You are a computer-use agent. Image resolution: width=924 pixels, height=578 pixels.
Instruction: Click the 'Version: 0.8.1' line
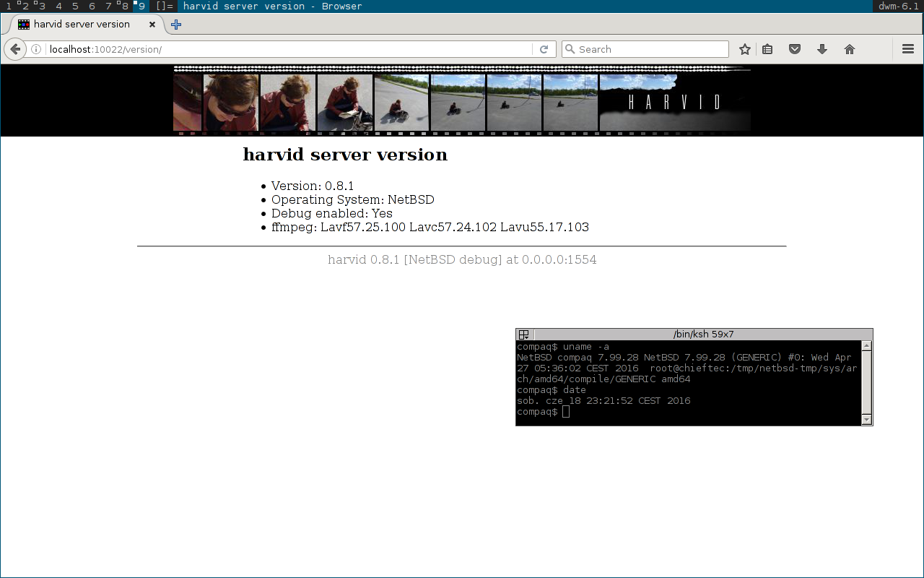tap(313, 186)
